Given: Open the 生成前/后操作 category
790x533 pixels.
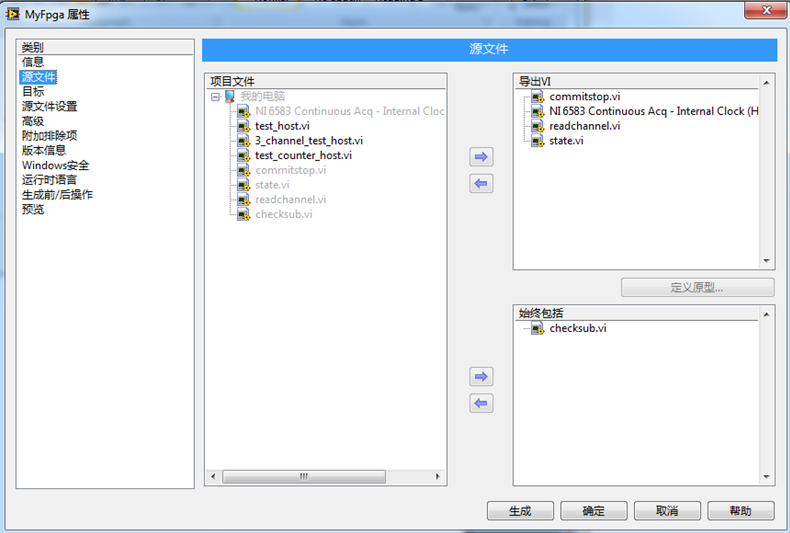Looking at the screenshot, I should [x=57, y=194].
